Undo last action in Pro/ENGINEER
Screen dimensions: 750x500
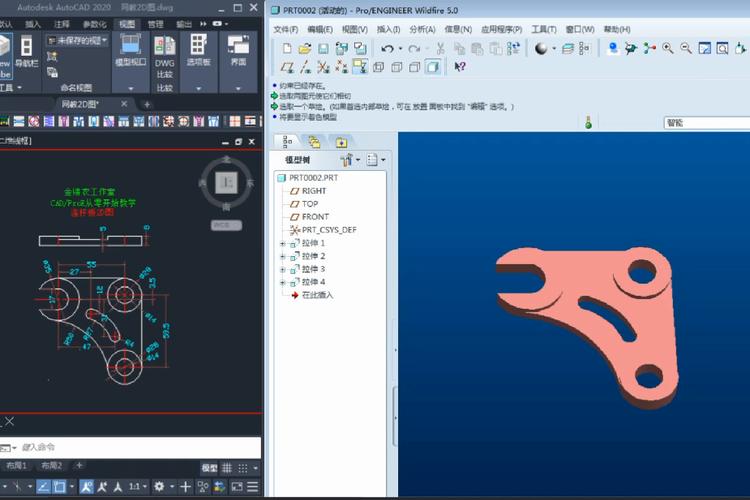pos(387,48)
